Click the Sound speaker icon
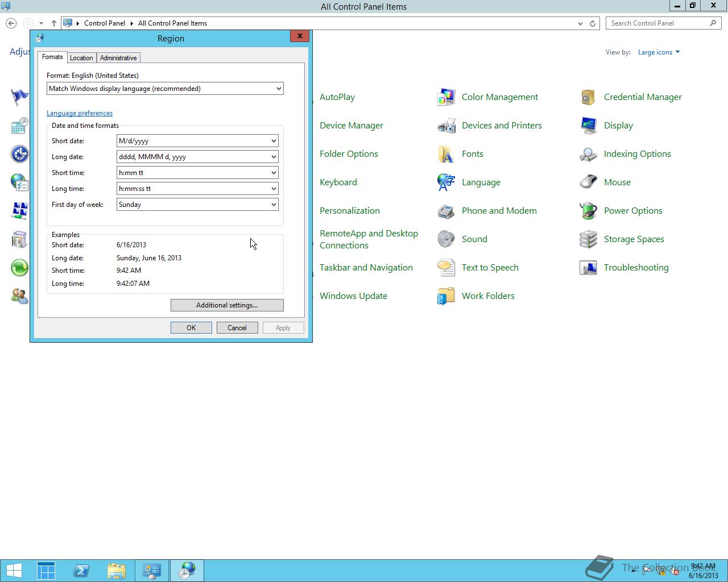 tap(446, 239)
